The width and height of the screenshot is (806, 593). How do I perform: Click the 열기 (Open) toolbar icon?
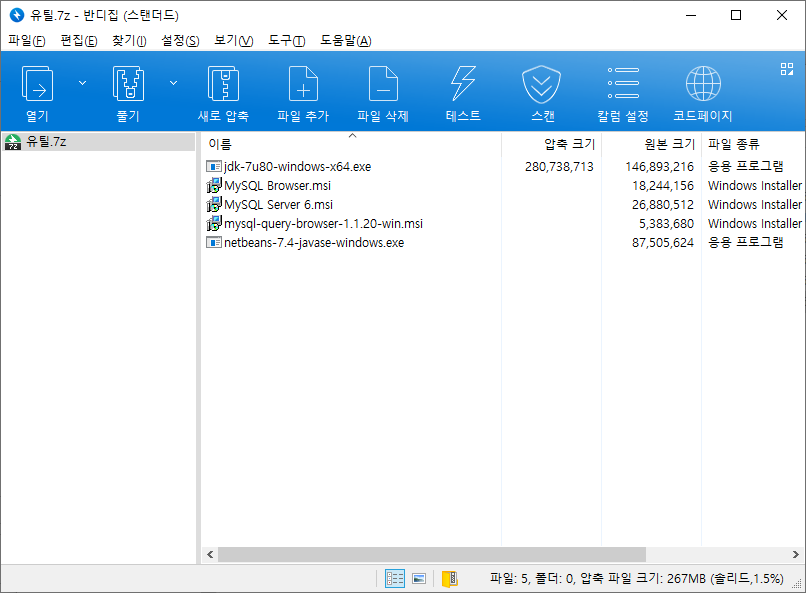37,84
